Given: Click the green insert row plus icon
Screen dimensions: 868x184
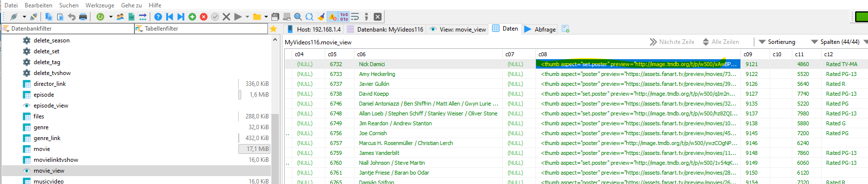Looking at the screenshot, I should pos(192,17).
